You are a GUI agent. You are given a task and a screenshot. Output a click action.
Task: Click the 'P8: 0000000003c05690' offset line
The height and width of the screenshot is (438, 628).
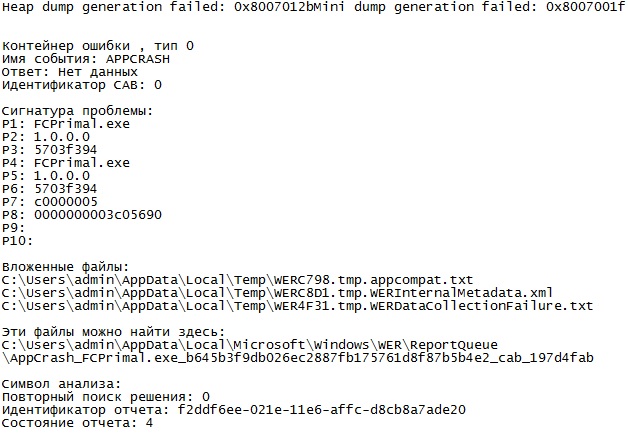(x=82, y=214)
